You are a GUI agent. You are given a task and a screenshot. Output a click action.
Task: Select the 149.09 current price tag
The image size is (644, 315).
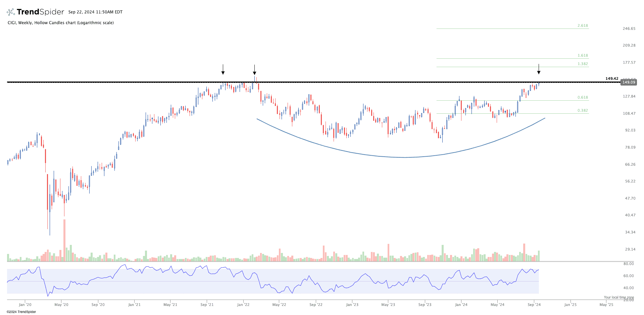pyautogui.click(x=628, y=82)
